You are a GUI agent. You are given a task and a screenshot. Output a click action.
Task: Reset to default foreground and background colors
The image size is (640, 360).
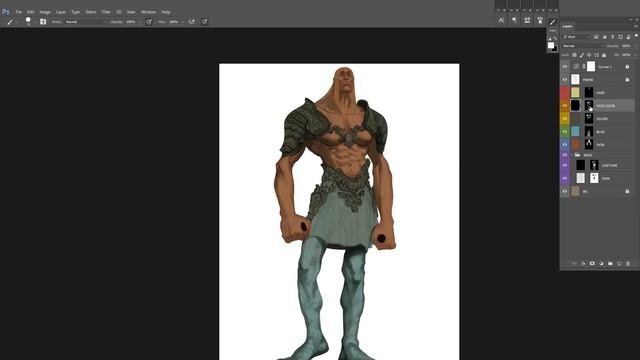coord(549,38)
